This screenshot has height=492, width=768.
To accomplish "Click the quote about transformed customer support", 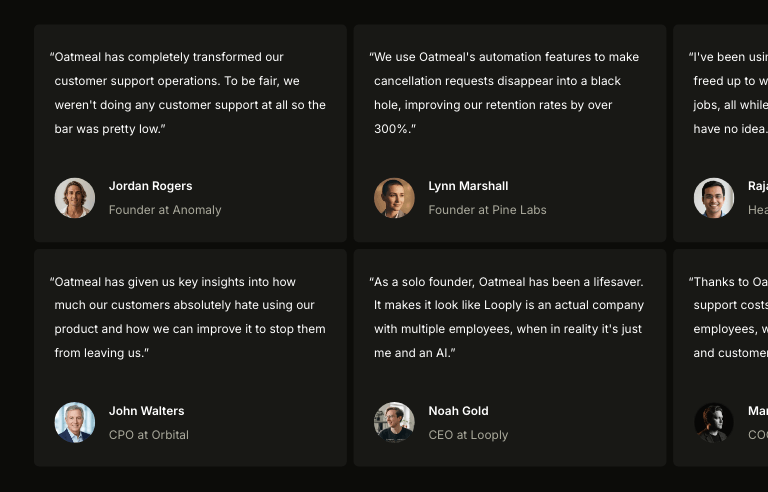I will pos(189,93).
